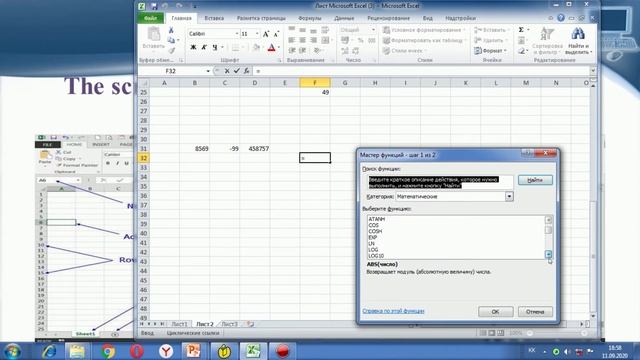Click the insert new sheet tab icon
This screenshot has width=640, height=360.
coord(250,324)
